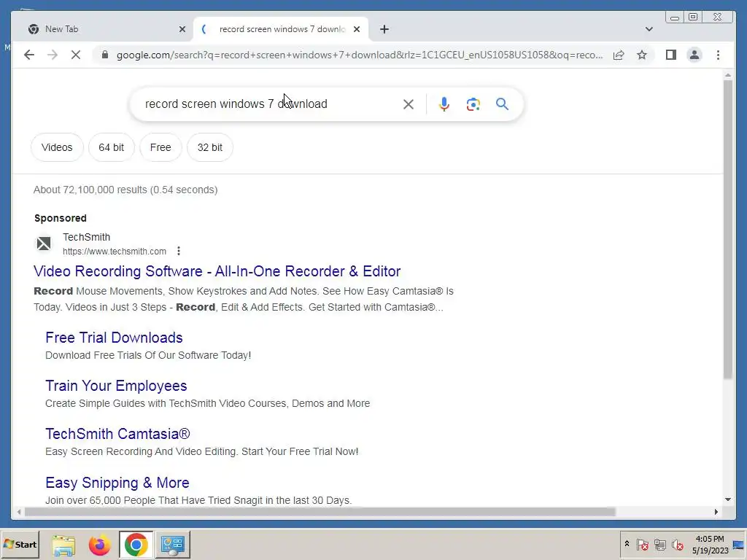The width and height of the screenshot is (747, 560).
Task: Open network status tray icon
Action: coord(659,544)
